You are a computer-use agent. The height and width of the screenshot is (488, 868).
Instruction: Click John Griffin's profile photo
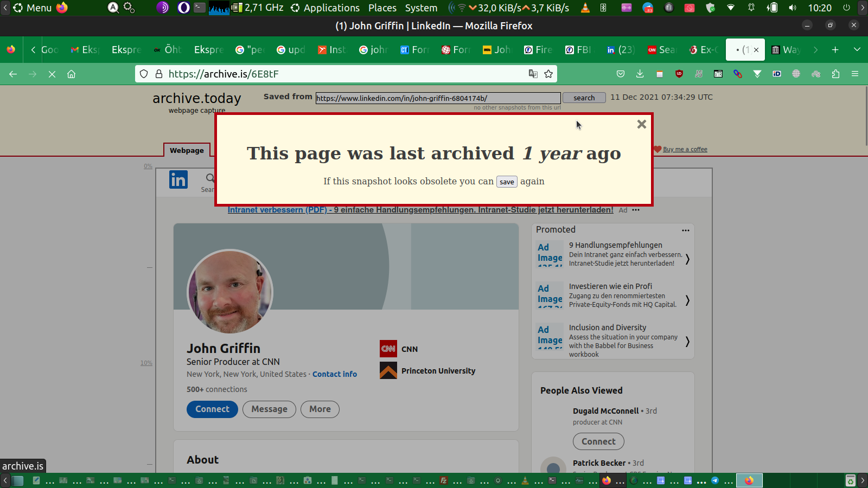(x=230, y=292)
